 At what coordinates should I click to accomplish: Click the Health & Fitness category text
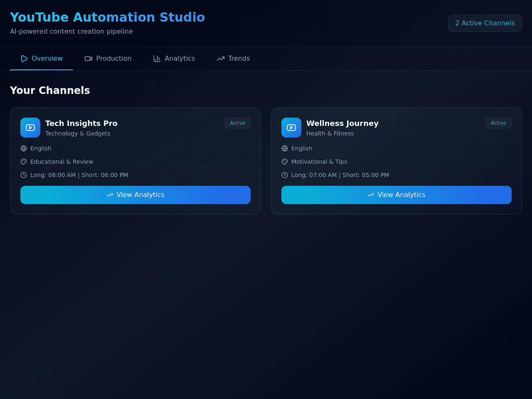coord(330,133)
